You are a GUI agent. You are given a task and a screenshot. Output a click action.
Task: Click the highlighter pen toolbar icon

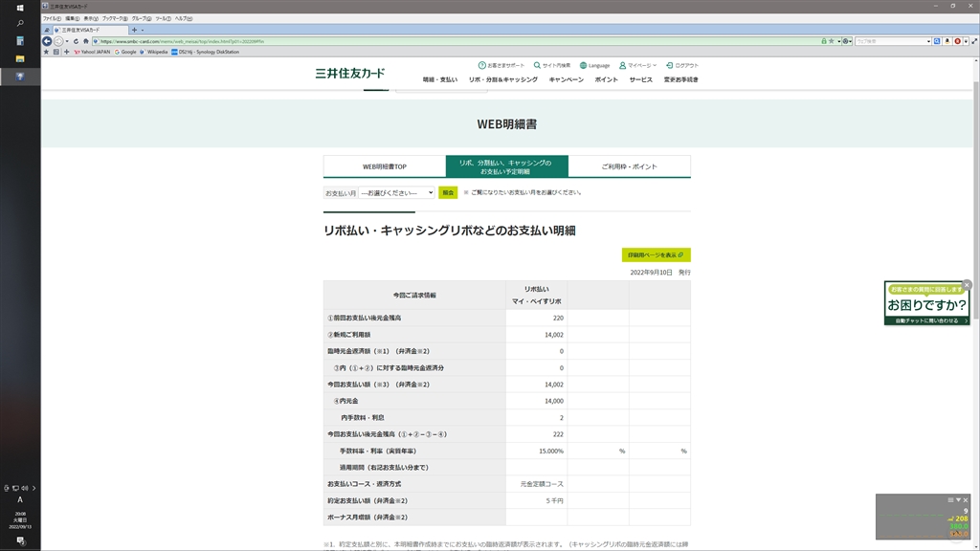coord(947,41)
